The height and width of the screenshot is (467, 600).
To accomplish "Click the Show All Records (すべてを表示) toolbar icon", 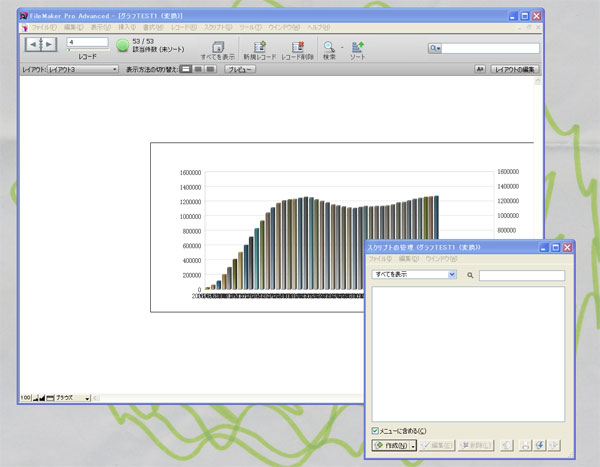I will [218, 47].
